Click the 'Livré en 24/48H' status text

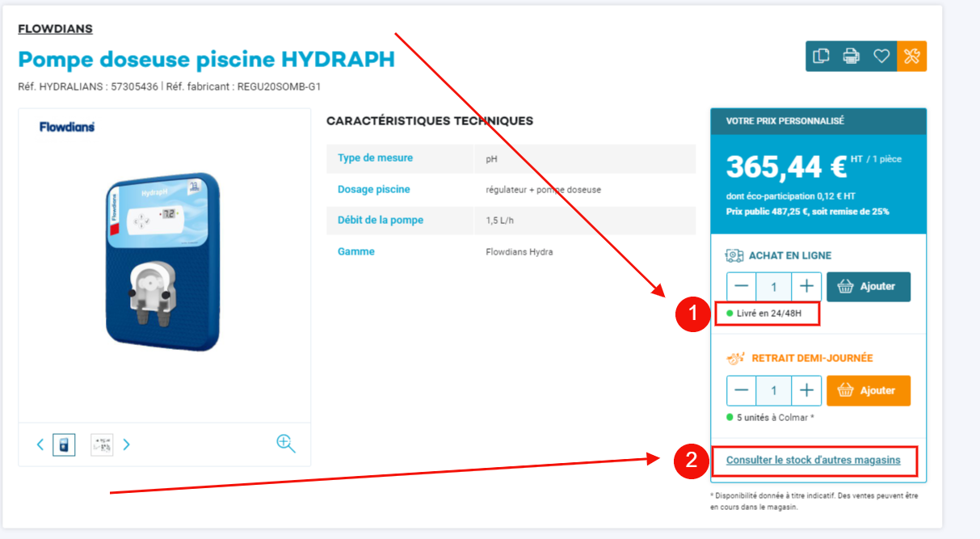(768, 313)
